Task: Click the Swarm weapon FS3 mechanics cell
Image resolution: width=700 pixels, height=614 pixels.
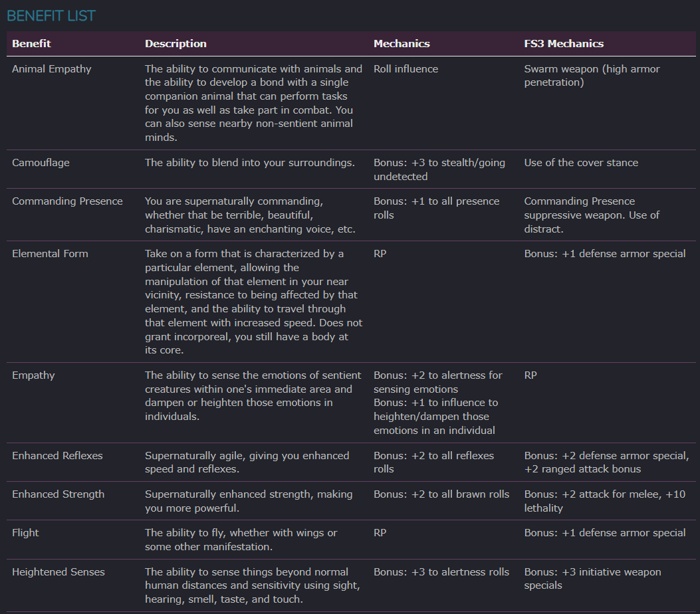Action: coord(592,75)
